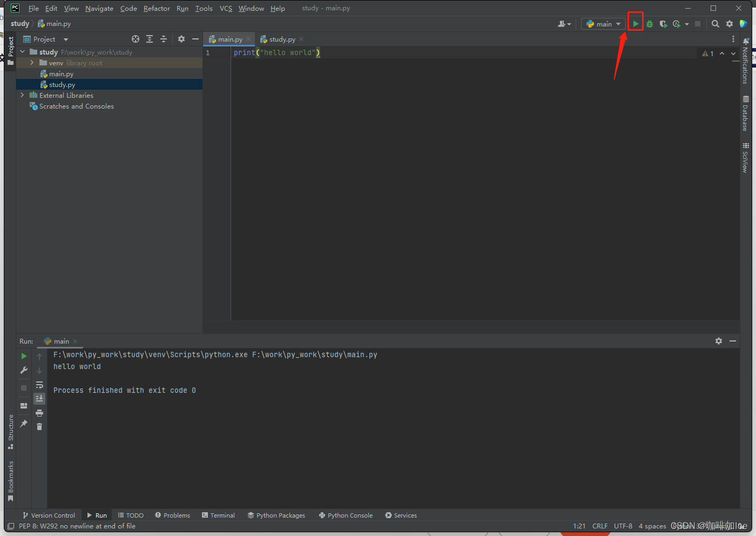Stop process in Run panel sidebar
The image size is (756, 536).
[x=24, y=388]
